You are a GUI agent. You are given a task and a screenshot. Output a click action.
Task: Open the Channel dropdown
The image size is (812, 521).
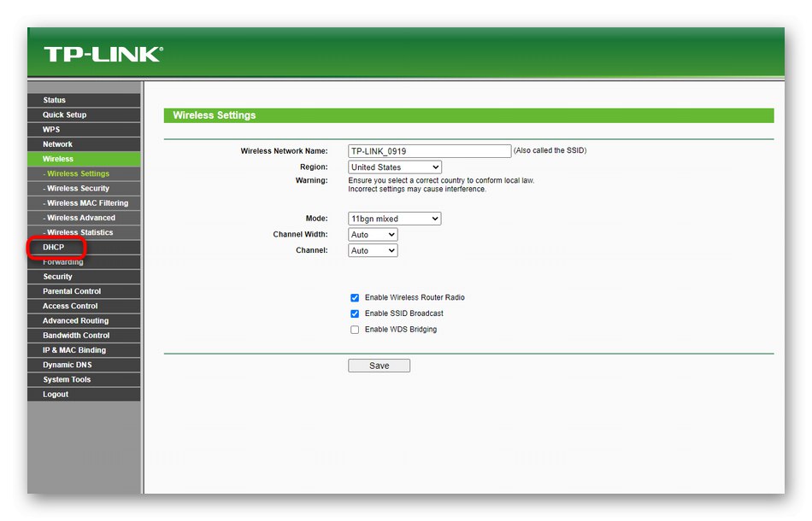coord(373,251)
